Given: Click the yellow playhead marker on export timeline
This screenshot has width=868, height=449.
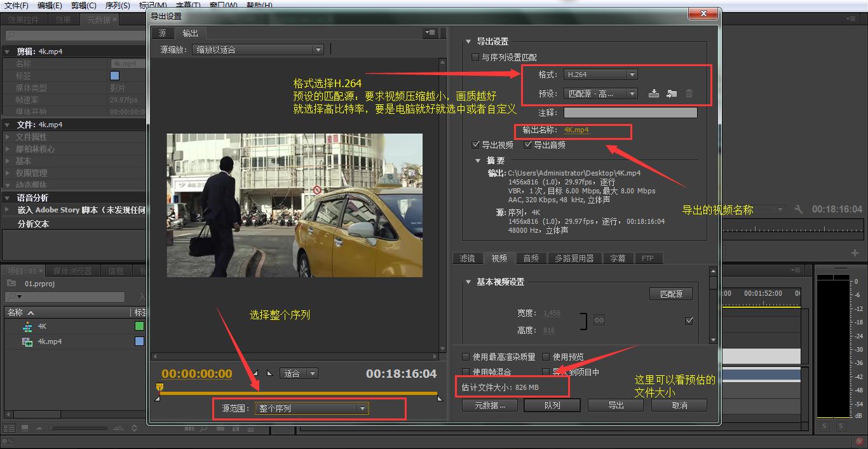Looking at the screenshot, I should point(160,387).
